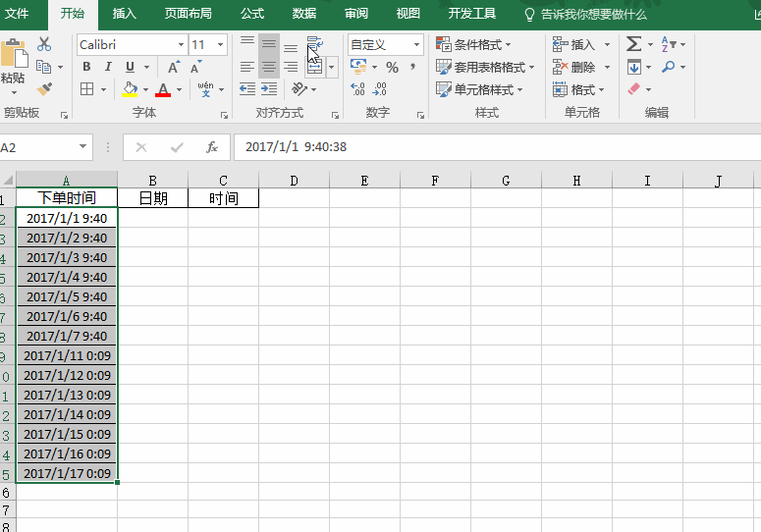Image resolution: width=761 pixels, height=532 pixels.
Task: Switch to the 插入 ribbon tab
Action: coord(124,14)
